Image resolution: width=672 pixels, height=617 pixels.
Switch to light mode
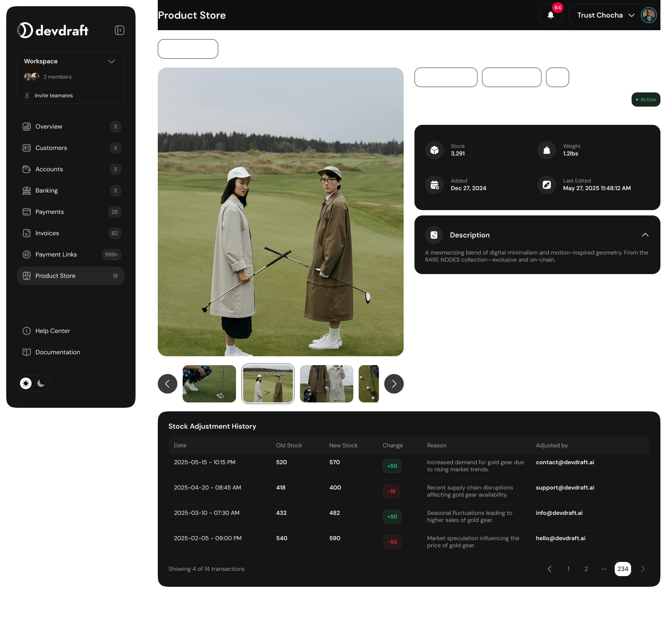25,383
